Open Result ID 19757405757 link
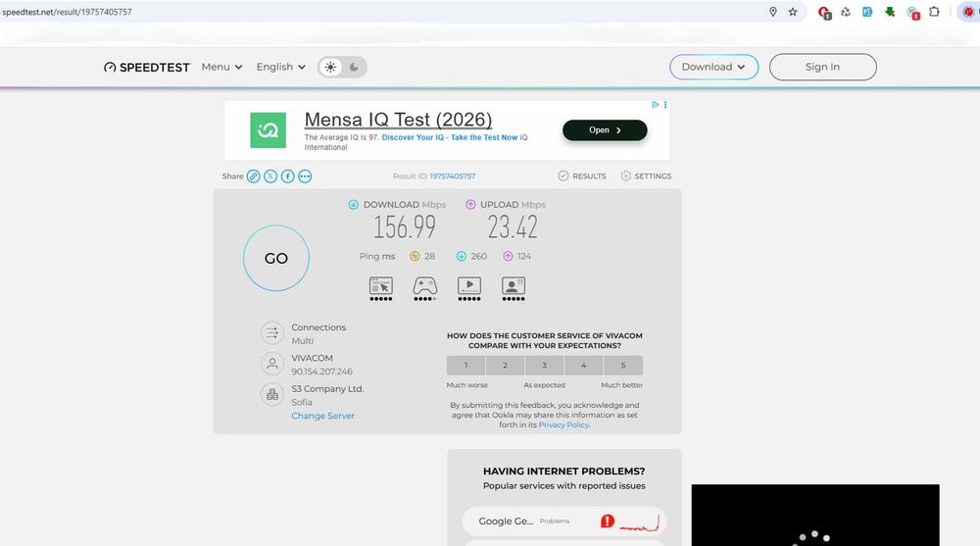This screenshot has width=980, height=546. 453,176
